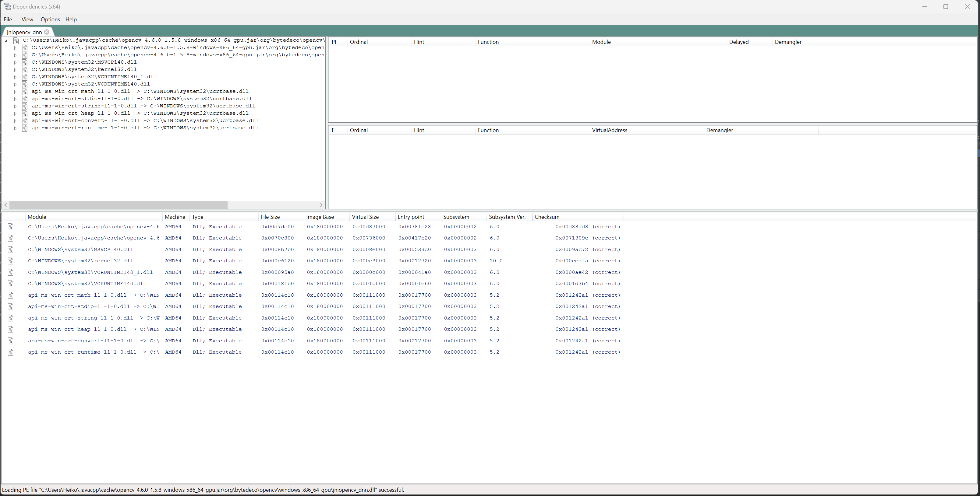Click the module icon on the kernel32.dll bottom row
Screen dimensions: 980x496
(11, 261)
